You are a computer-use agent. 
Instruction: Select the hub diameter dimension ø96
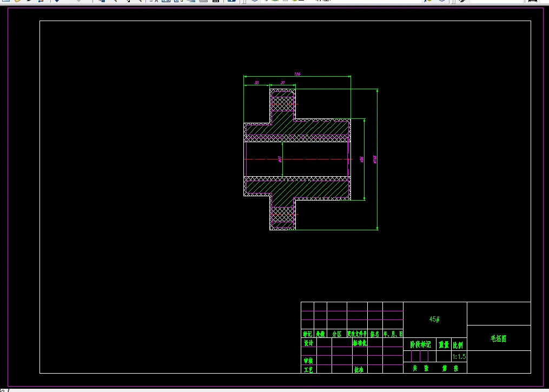(362, 160)
